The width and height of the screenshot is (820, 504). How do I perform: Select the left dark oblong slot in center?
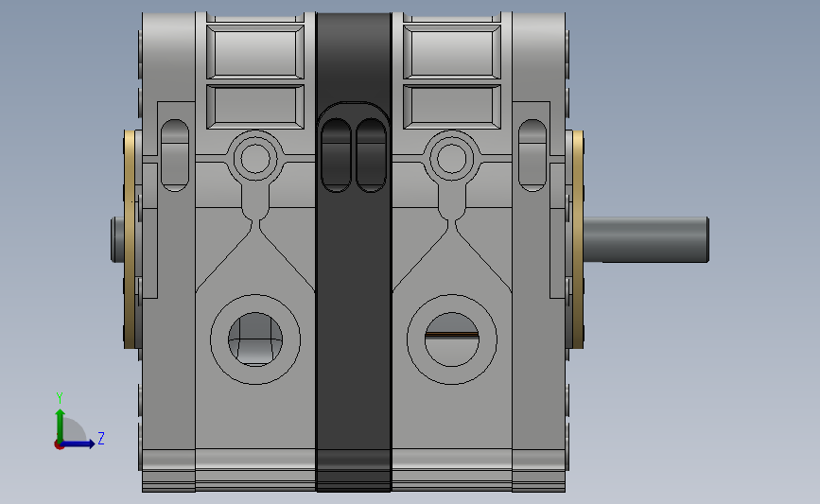(337, 155)
